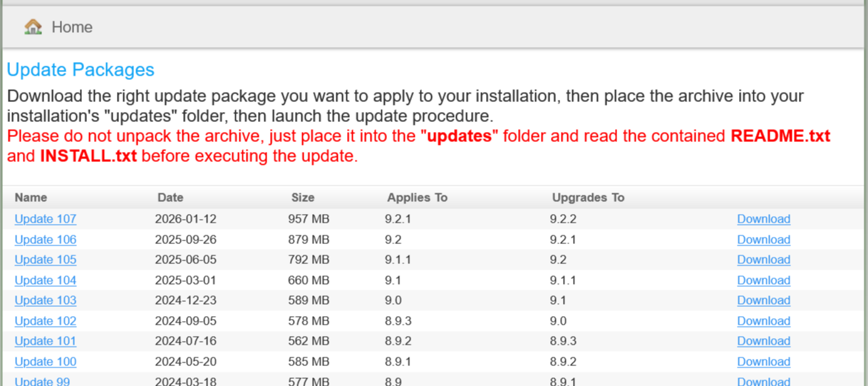Screen dimensions: 868x386
Task: Download Update 106 dated 2025-09-26
Action: point(763,240)
